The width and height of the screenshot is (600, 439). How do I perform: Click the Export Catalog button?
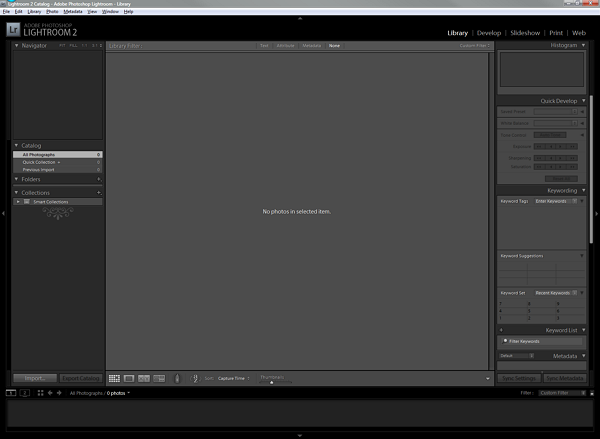[x=80, y=378]
